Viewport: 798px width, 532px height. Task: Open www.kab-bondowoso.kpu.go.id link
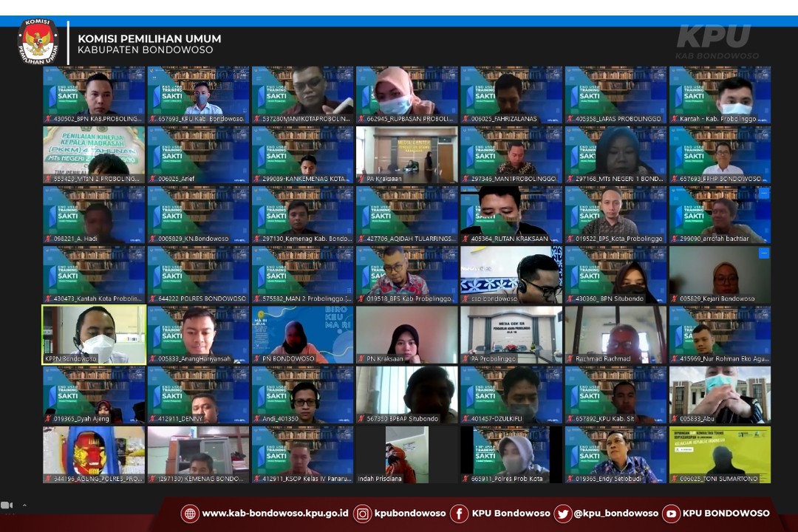tap(275, 514)
